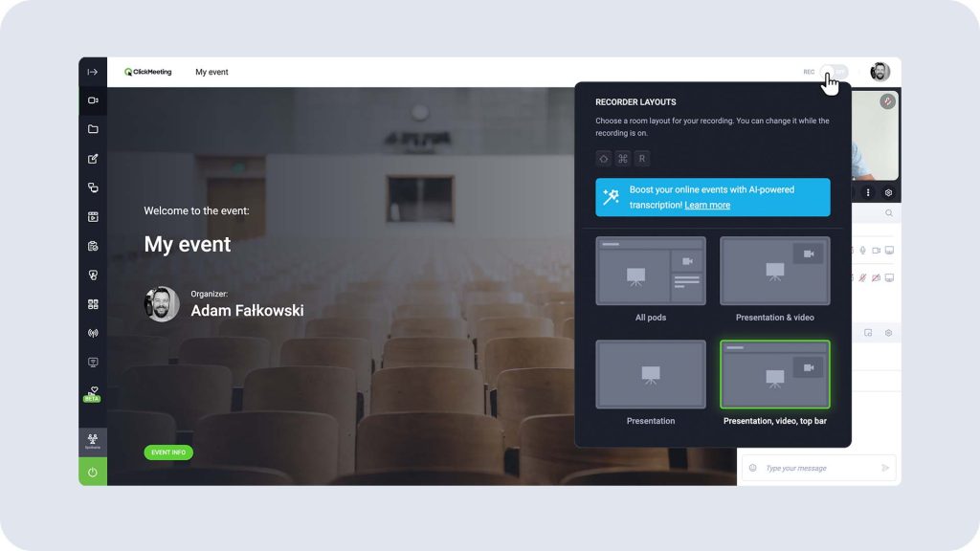Open the four-squares grid icon

tap(93, 304)
